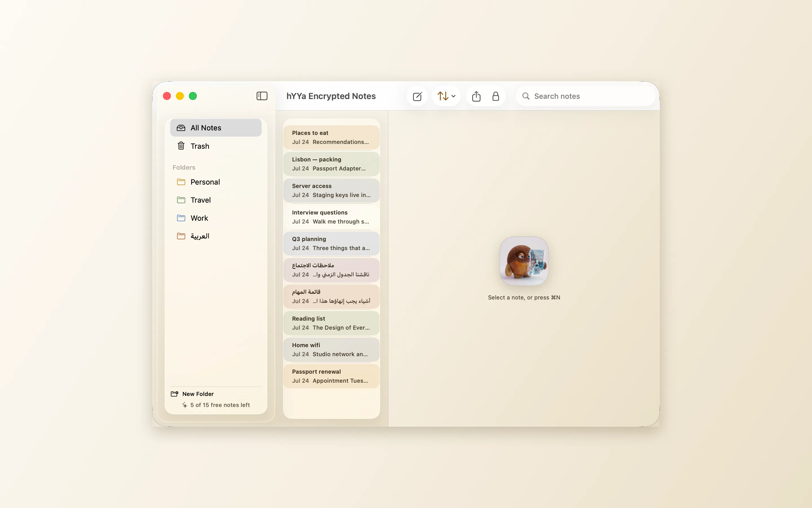Screen dimensions: 812x508
Task: Click the blue Work folder icon
Action: point(181,218)
